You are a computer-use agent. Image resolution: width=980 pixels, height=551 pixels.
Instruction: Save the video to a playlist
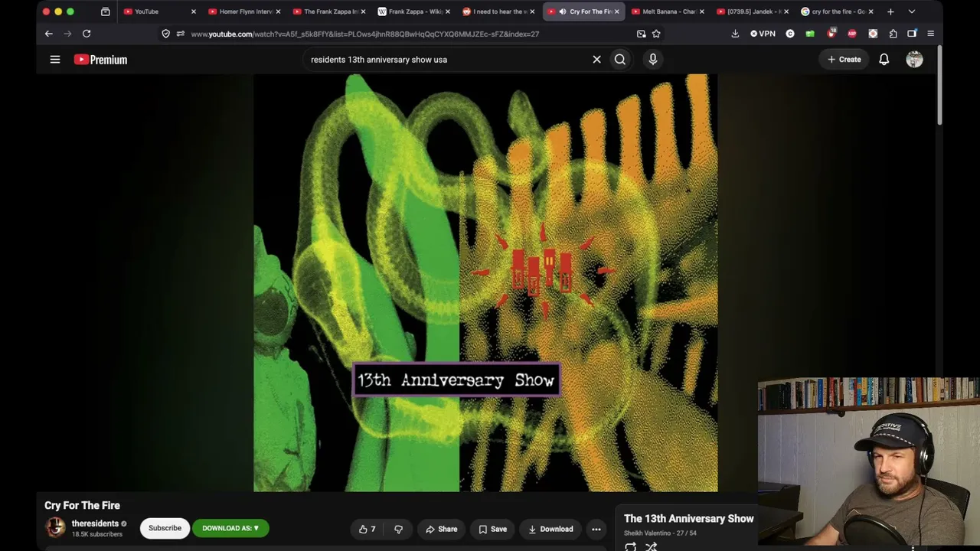(492, 529)
